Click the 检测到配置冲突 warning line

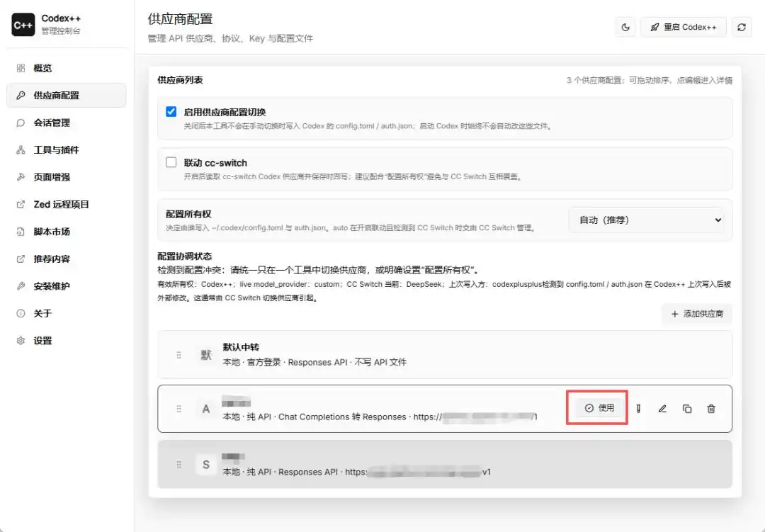click(318, 270)
